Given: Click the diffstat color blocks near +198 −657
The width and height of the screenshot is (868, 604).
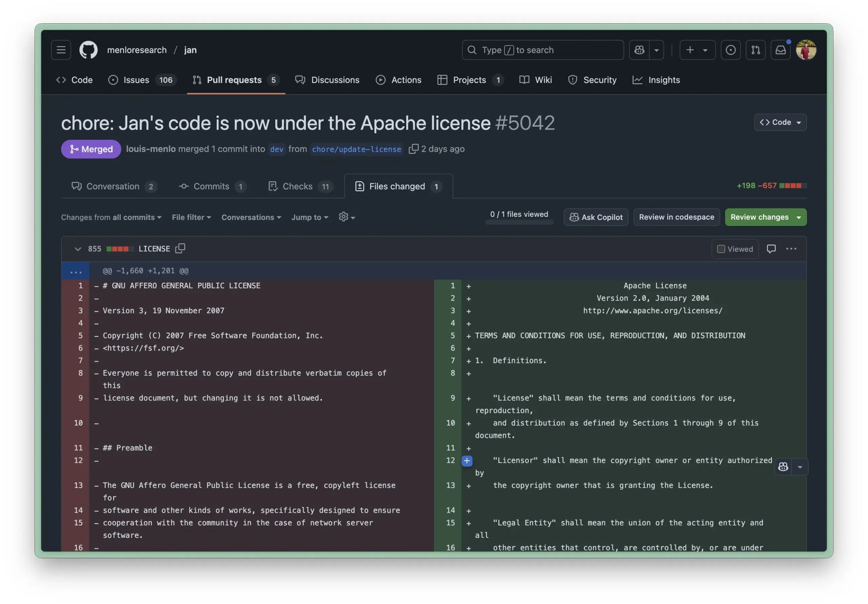Looking at the screenshot, I should pyautogui.click(x=793, y=185).
